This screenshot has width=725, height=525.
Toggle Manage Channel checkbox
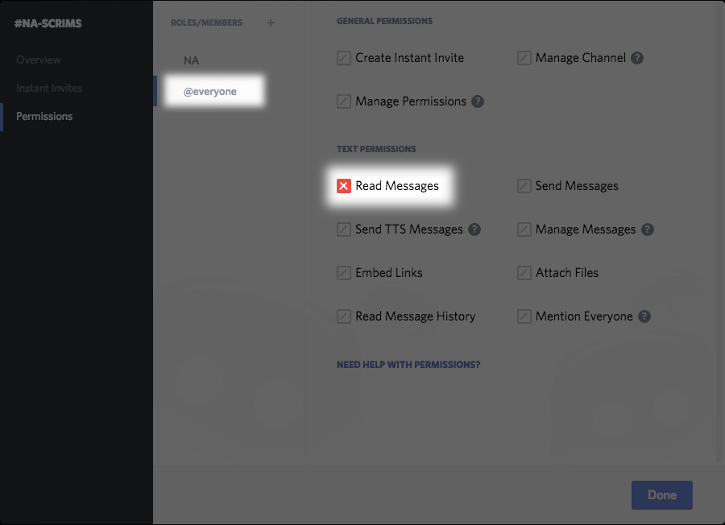(524, 58)
